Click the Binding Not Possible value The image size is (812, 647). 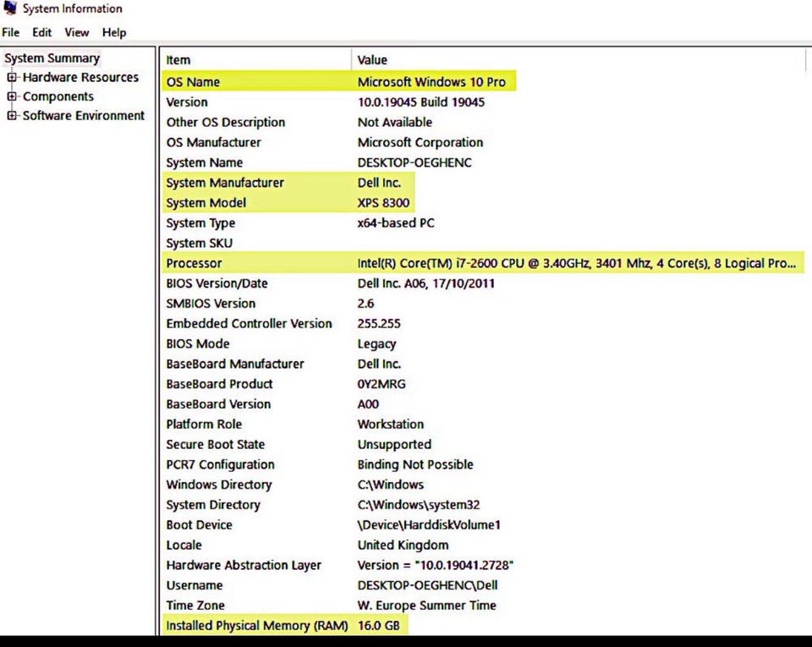pyautogui.click(x=415, y=465)
